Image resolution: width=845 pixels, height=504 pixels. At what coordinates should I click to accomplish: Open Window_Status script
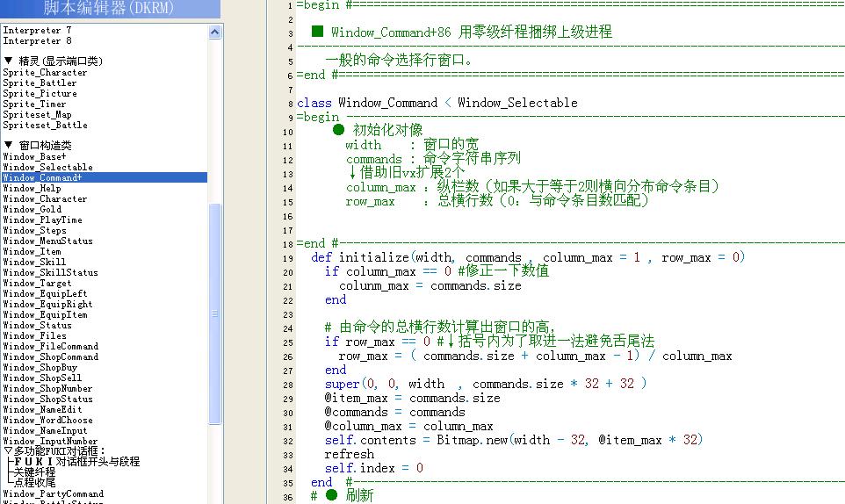[37, 325]
